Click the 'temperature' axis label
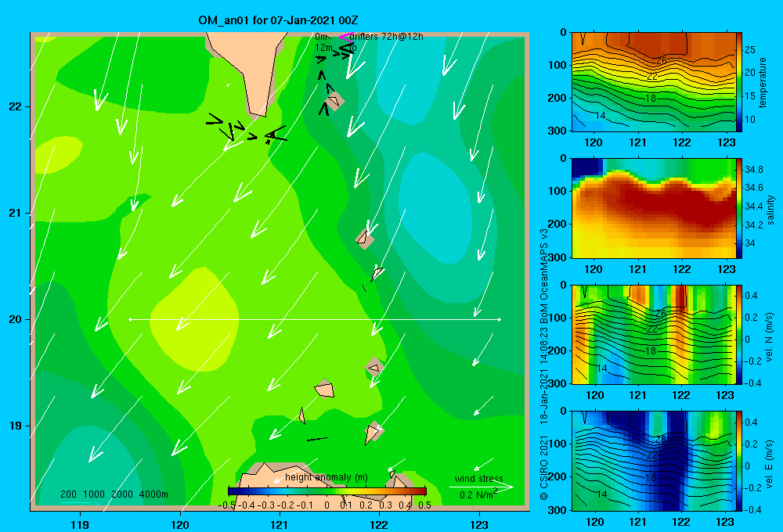Image resolution: width=783 pixels, height=532 pixels. point(763,82)
